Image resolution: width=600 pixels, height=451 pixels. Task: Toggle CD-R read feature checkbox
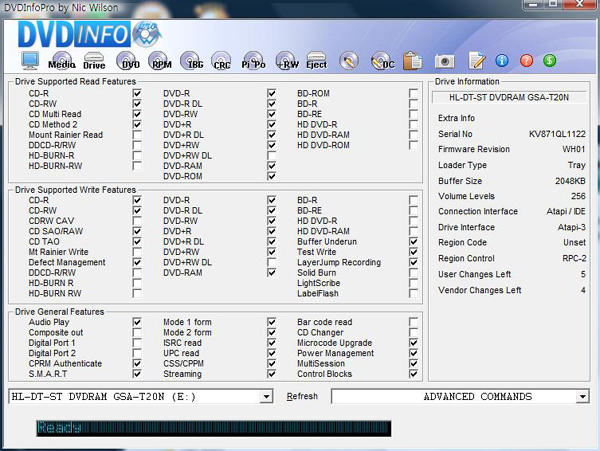tap(137, 93)
